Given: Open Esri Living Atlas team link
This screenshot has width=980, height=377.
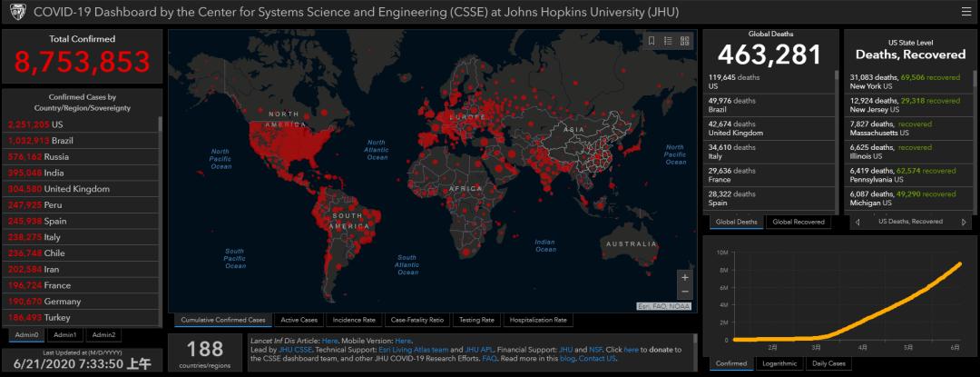Looking at the screenshot, I should click(x=413, y=350).
